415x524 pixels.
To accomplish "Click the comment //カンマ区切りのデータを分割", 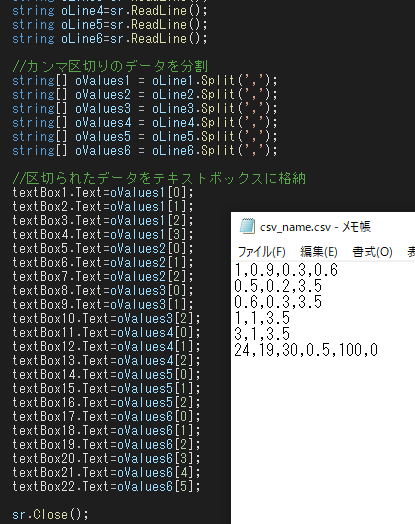I will click(110, 67).
